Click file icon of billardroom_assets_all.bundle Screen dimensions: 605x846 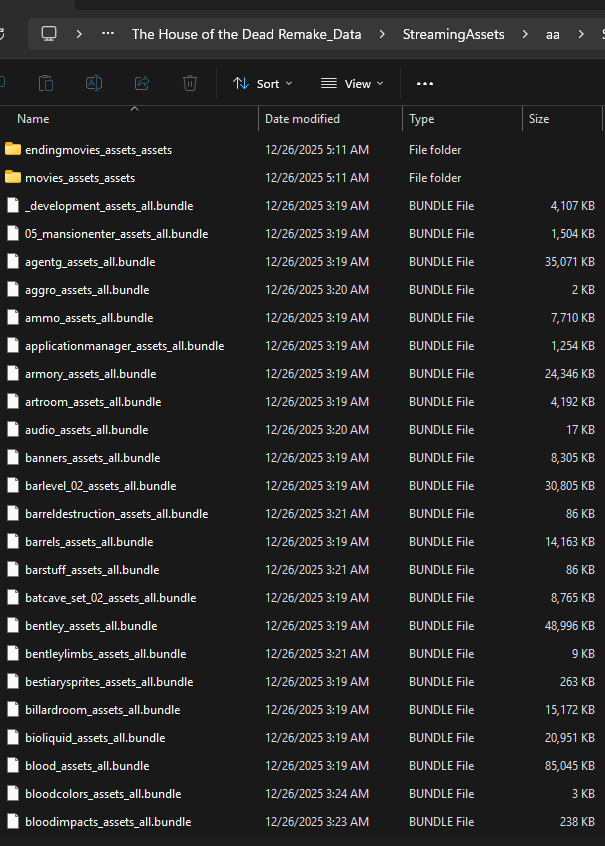click(x=13, y=709)
